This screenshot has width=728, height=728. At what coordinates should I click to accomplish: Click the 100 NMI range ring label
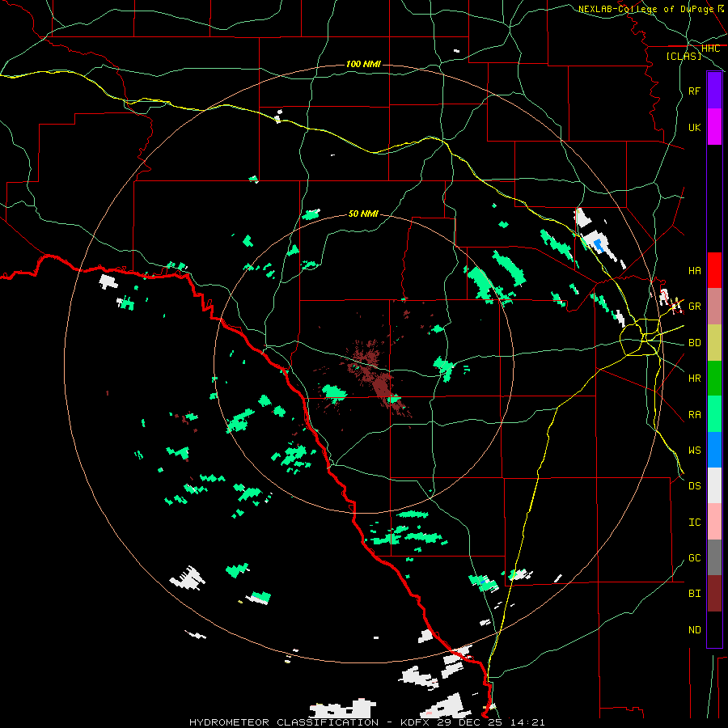point(363,64)
